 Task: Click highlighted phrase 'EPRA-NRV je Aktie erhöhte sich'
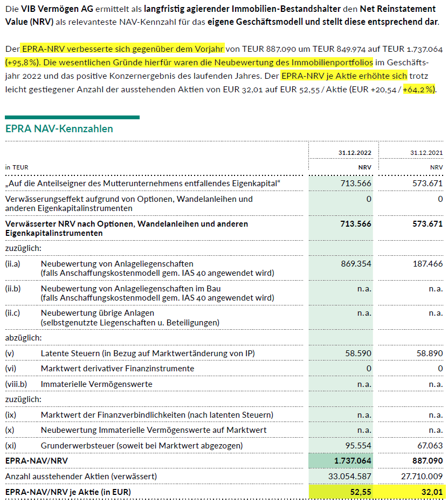[344, 76]
